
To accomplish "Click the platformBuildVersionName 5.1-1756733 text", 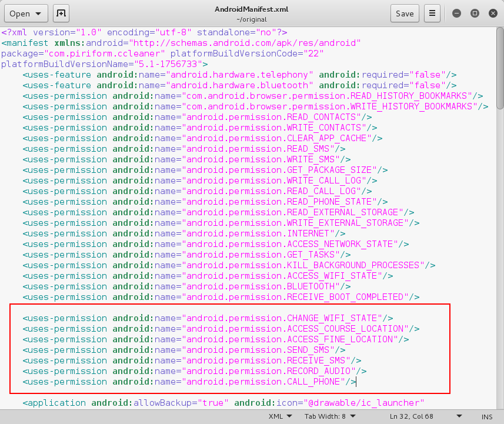I will (105, 64).
